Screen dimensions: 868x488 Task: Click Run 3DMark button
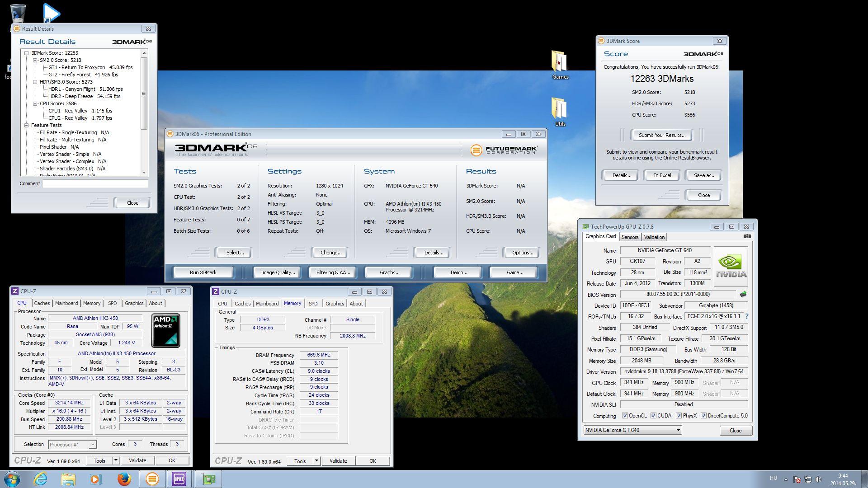203,272
